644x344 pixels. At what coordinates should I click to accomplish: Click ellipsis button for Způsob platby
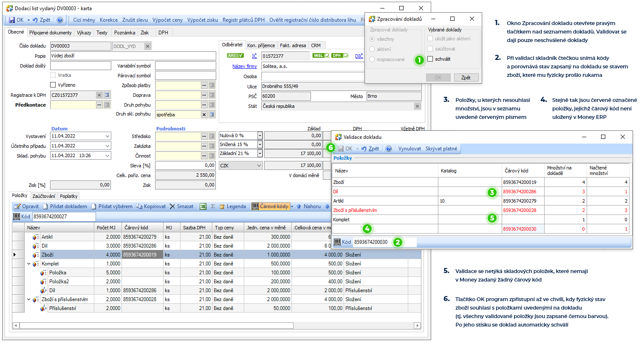point(204,85)
